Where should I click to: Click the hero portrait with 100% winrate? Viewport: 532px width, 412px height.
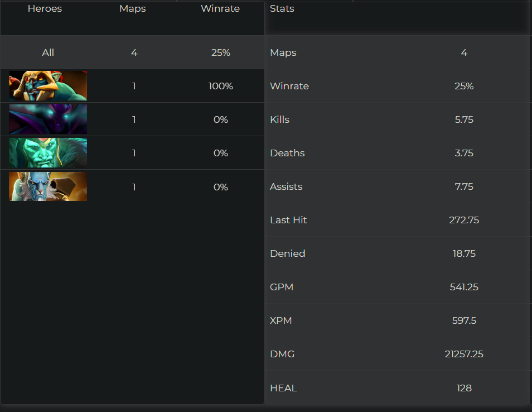point(48,86)
